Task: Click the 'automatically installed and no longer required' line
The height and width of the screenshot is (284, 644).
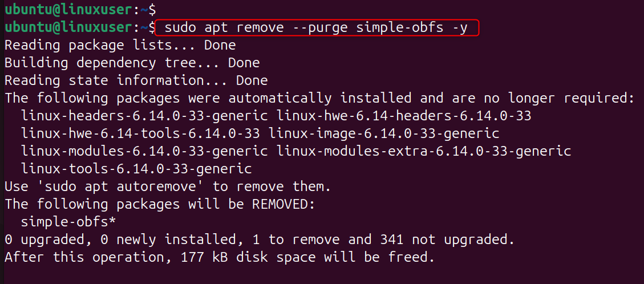Action: (x=319, y=98)
